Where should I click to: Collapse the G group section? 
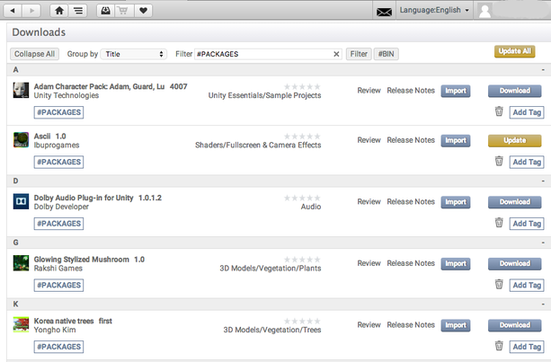543,243
